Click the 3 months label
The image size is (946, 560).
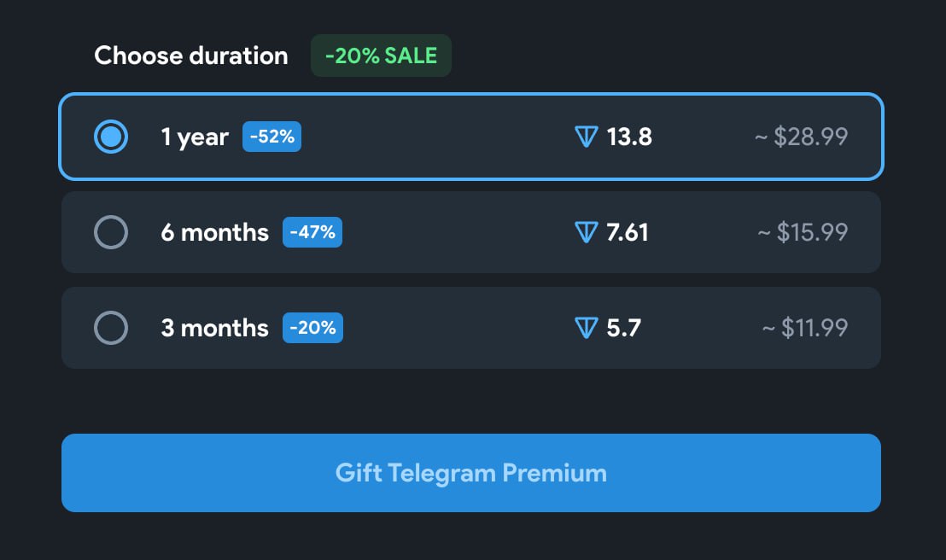[x=214, y=328]
